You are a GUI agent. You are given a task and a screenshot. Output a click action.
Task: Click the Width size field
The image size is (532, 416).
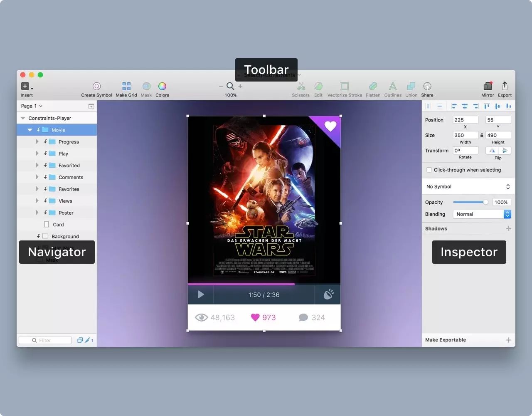pos(465,135)
